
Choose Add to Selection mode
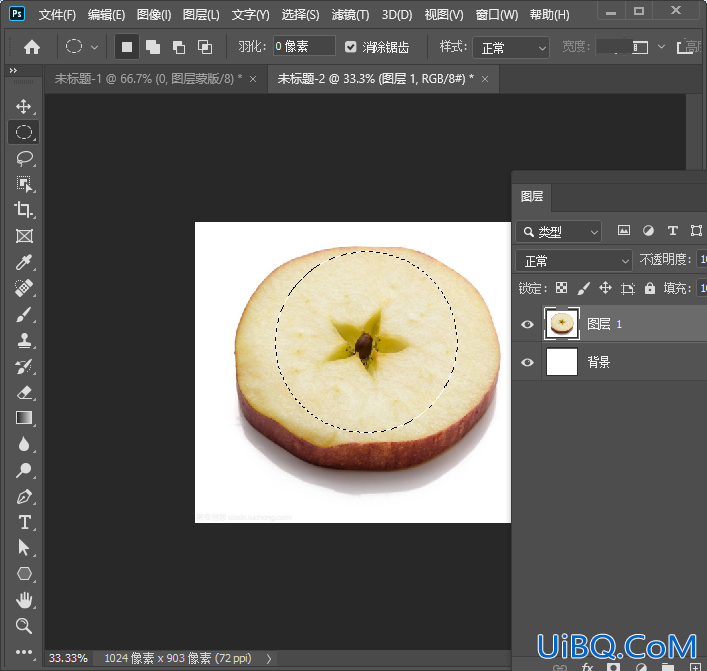[x=153, y=47]
